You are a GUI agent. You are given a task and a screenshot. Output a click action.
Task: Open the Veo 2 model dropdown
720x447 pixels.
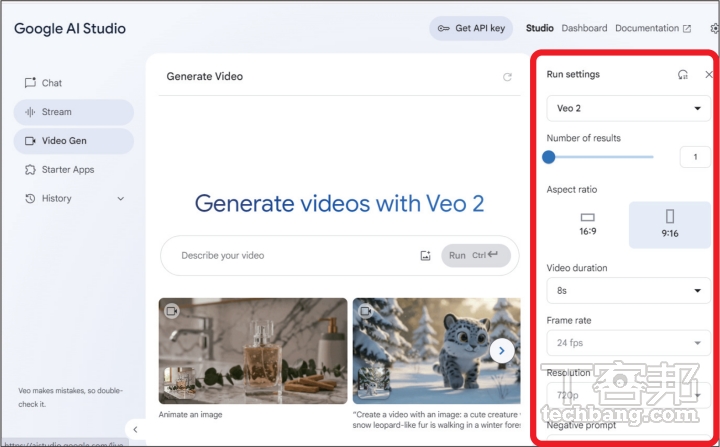[628, 108]
